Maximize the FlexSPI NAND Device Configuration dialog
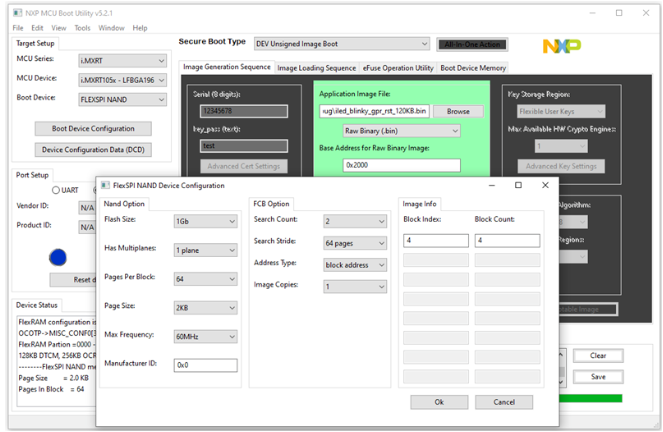The image size is (663, 432). tap(518, 185)
